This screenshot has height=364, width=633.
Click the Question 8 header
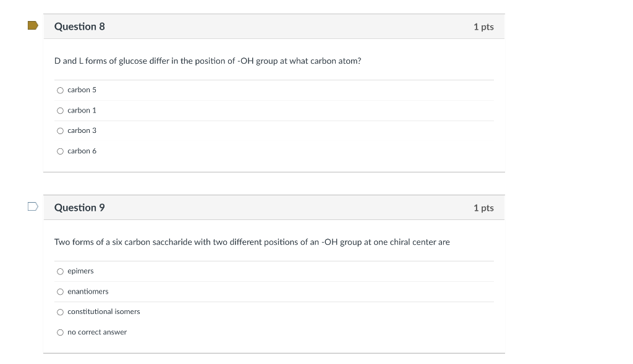click(80, 26)
